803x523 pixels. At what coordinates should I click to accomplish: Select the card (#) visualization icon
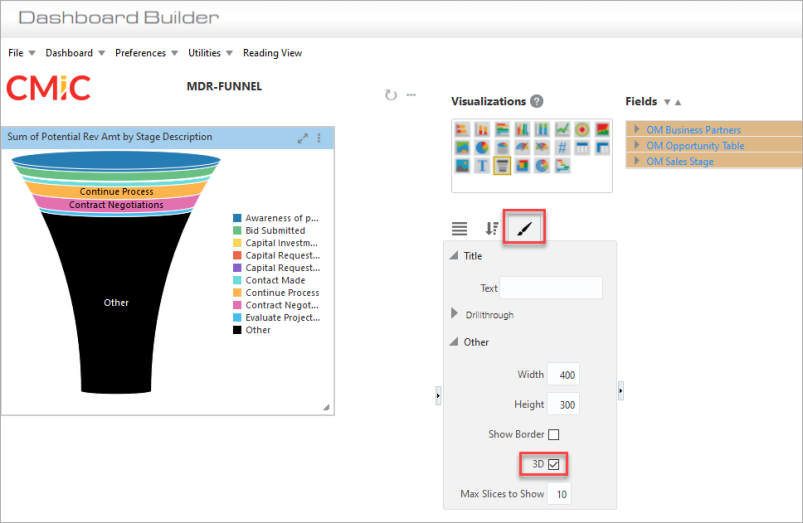pos(563,148)
